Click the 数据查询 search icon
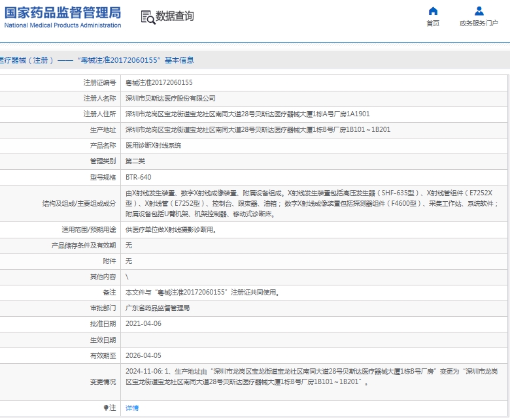 click(x=148, y=17)
